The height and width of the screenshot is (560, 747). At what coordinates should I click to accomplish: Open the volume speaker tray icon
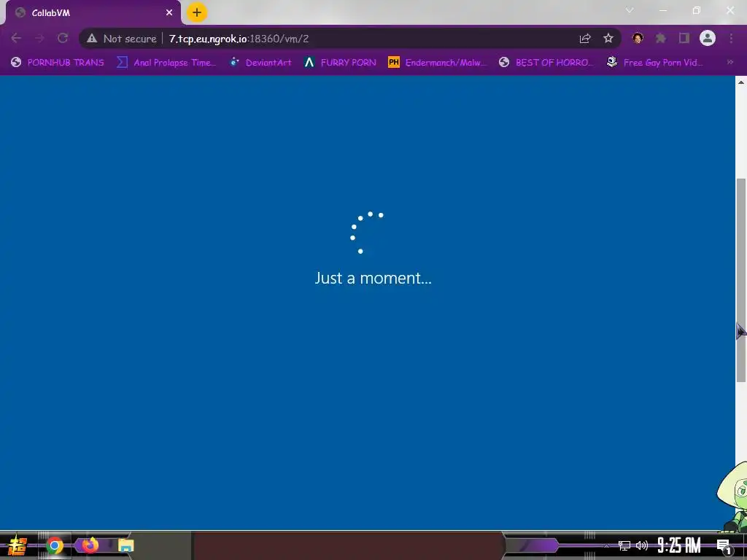[x=642, y=545]
